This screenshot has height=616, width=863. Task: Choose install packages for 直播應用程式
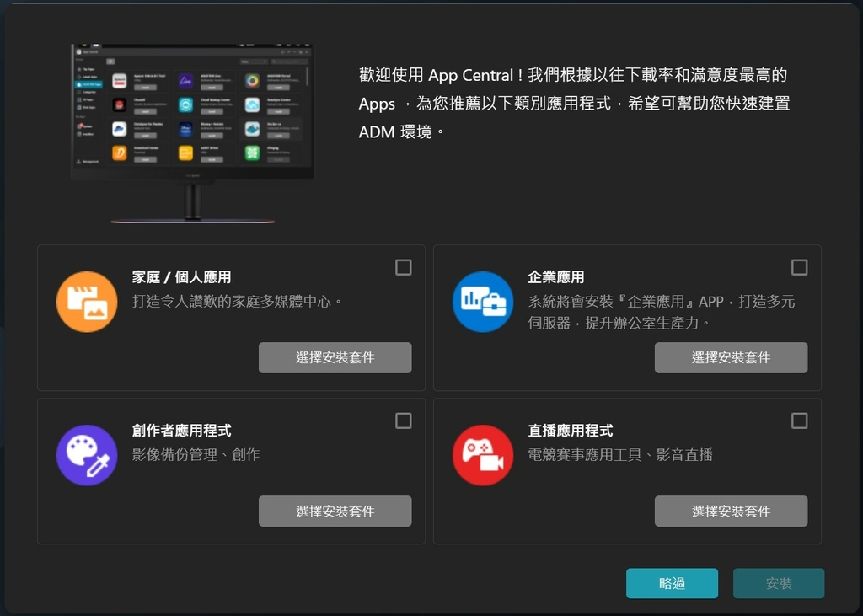(x=731, y=512)
